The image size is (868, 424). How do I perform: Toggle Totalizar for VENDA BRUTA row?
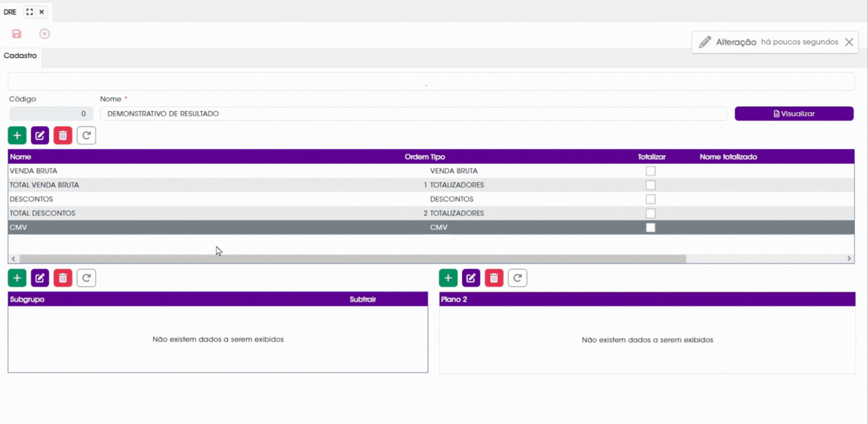tap(651, 171)
